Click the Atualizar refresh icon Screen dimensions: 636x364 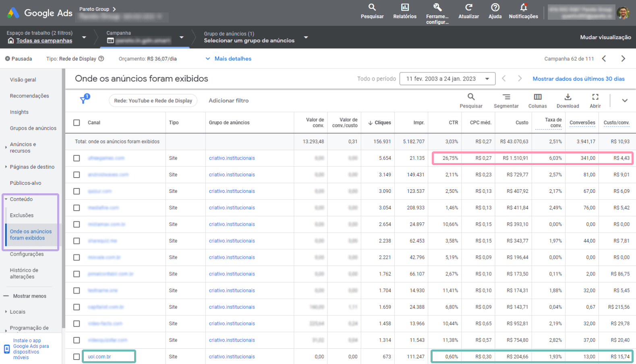[468, 8]
